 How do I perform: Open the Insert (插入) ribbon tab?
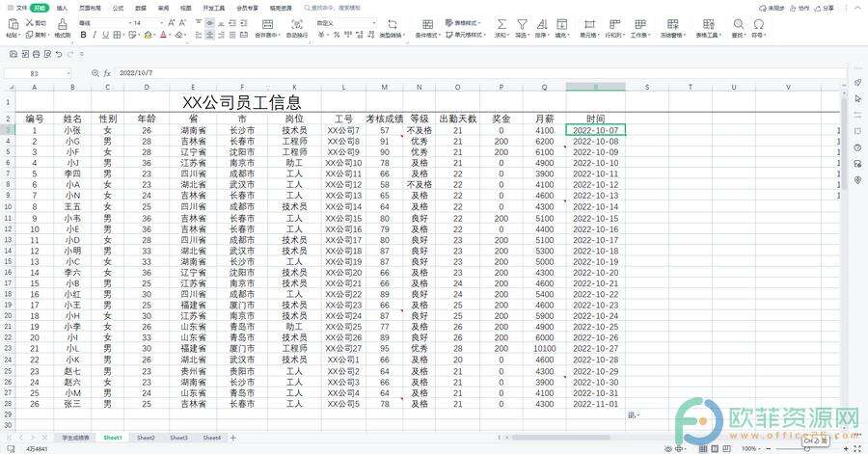tap(62, 7)
